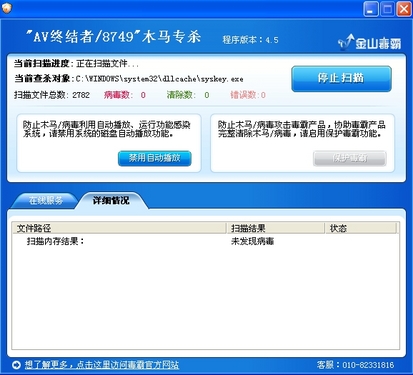The width and height of the screenshot is (413, 375).
Task: Click the round arrow icon beside the website link
Action: (16, 365)
